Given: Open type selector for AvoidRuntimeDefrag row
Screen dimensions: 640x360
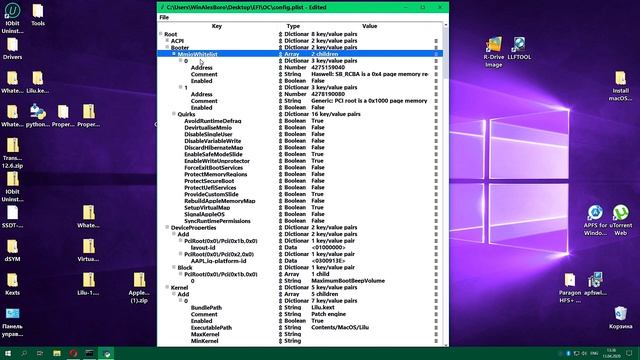Looking at the screenshot, I should pos(280,121).
